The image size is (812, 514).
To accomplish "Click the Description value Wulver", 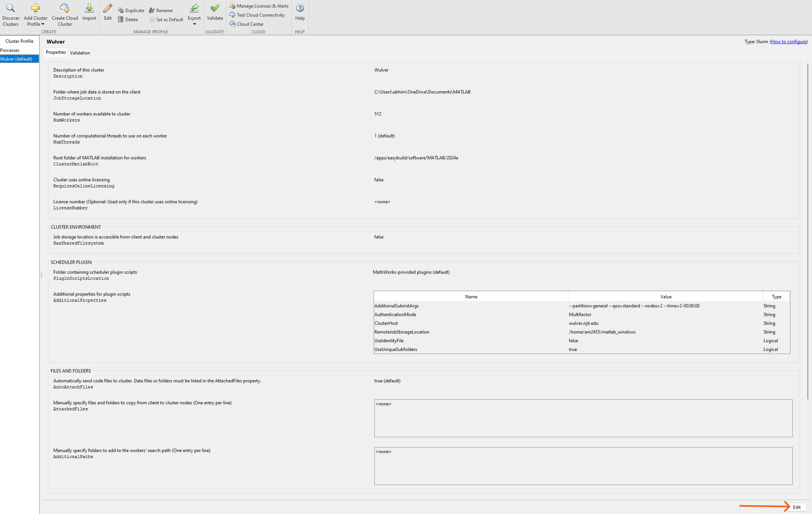I will pyautogui.click(x=381, y=70).
